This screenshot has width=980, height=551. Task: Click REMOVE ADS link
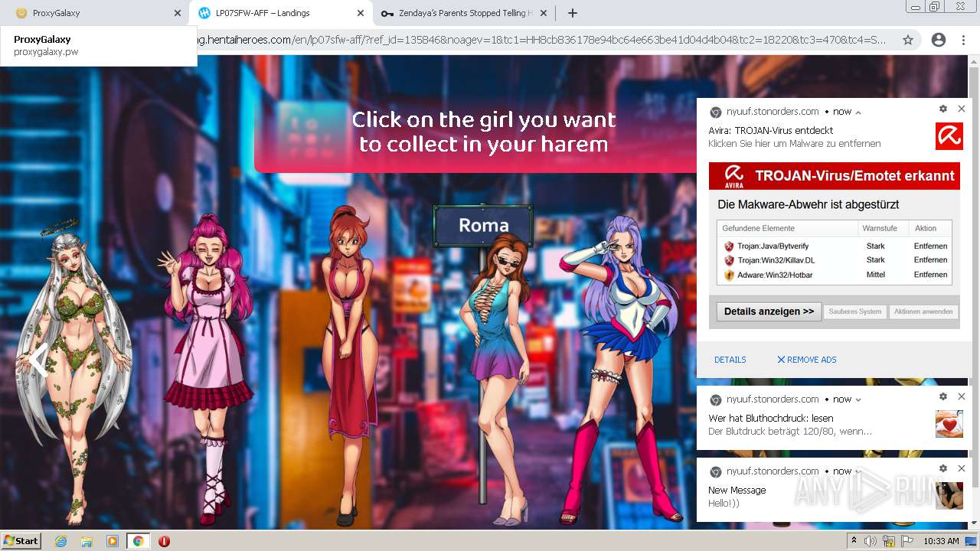pyautogui.click(x=806, y=360)
